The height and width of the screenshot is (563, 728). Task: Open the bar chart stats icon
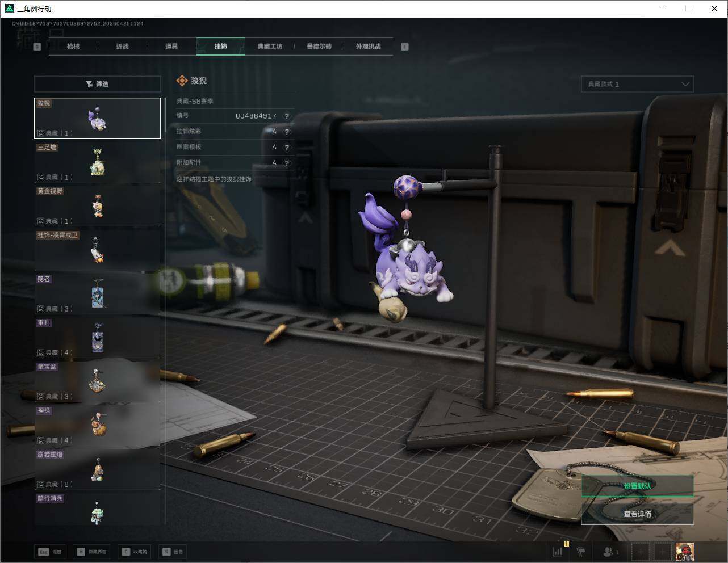(x=558, y=551)
